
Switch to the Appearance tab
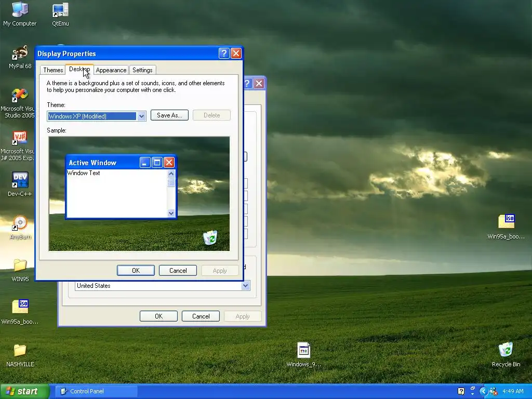click(x=111, y=70)
